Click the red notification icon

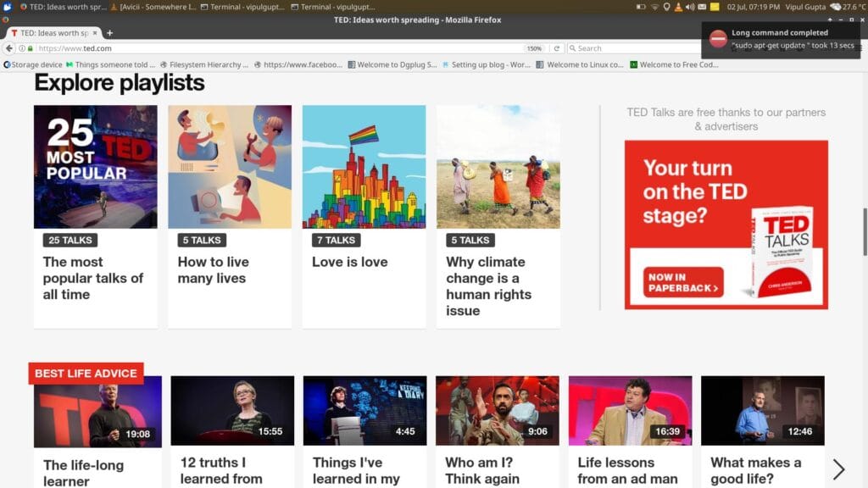tap(718, 39)
